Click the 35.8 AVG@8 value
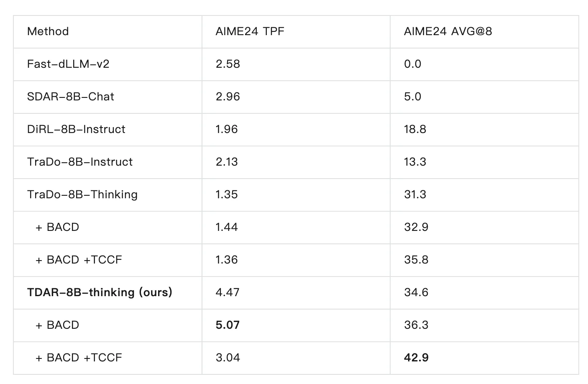 pyautogui.click(x=416, y=260)
